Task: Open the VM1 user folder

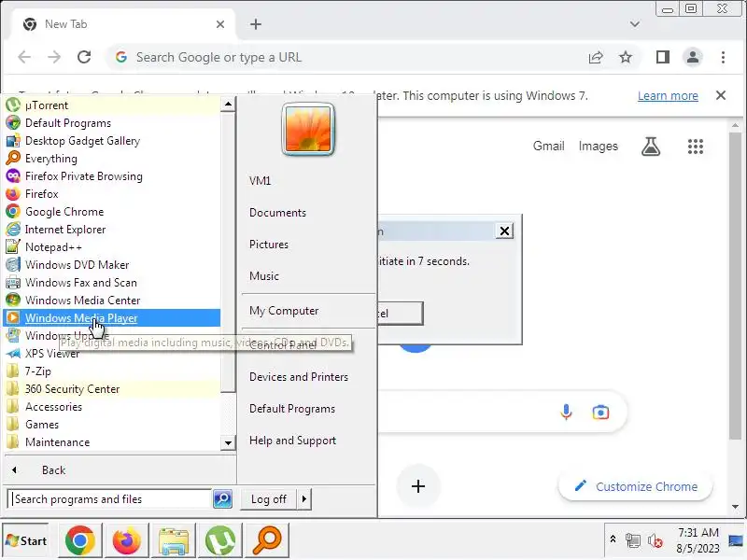Action: [261, 181]
